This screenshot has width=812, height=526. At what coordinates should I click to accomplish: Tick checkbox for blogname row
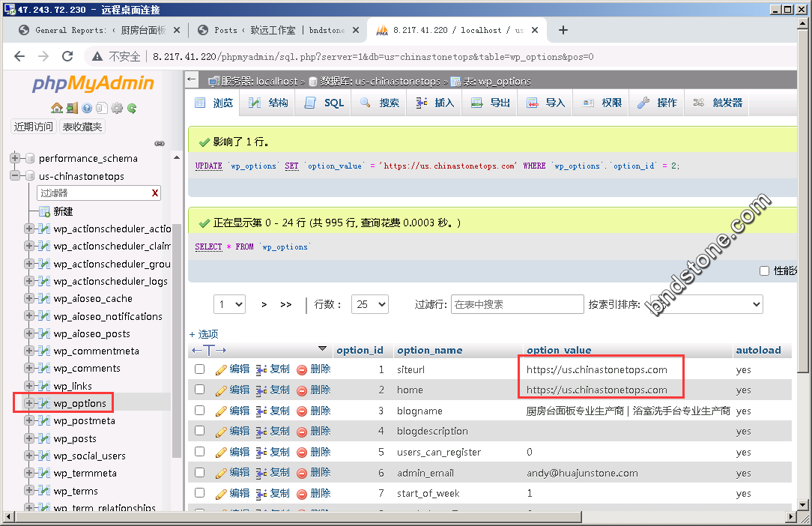[x=199, y=411]
